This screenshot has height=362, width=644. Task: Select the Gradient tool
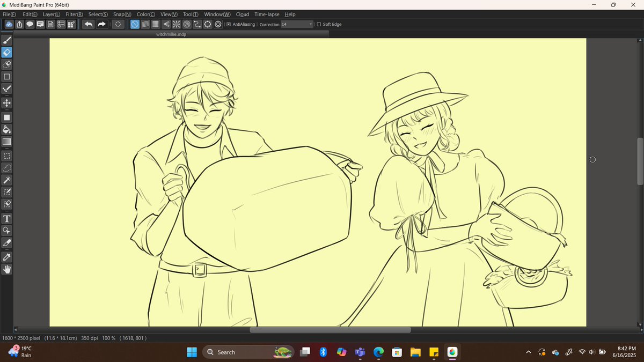7,142
